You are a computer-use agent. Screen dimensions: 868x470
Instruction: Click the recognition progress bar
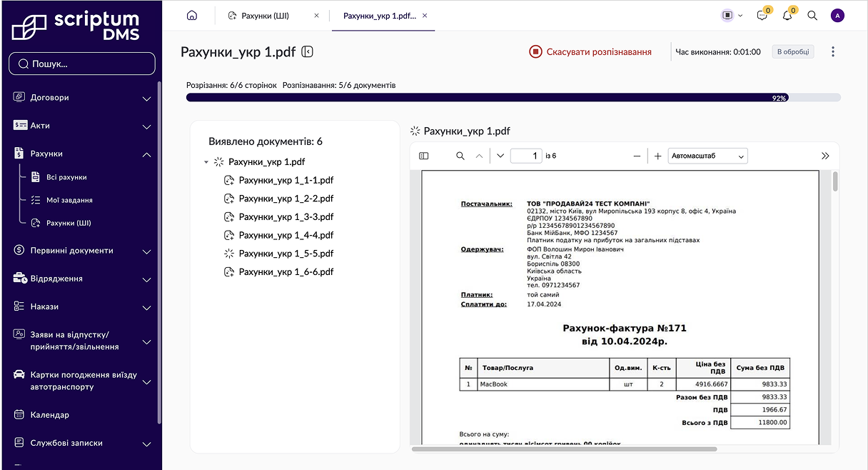click(513, 98)
